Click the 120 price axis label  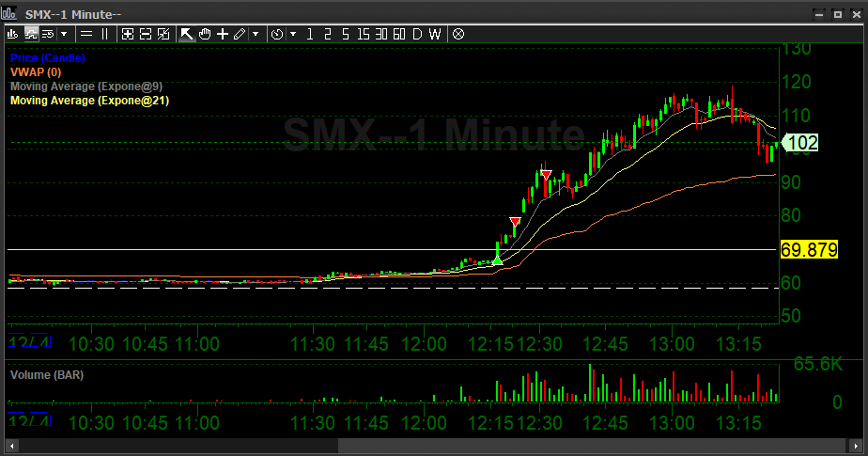[x=796, y=83]
